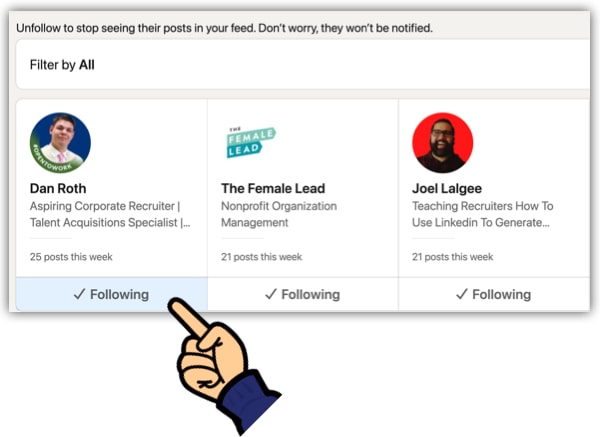Open Dan Roth's profile photo
Viewport: 600px width, 437px height.
[60, 143]
